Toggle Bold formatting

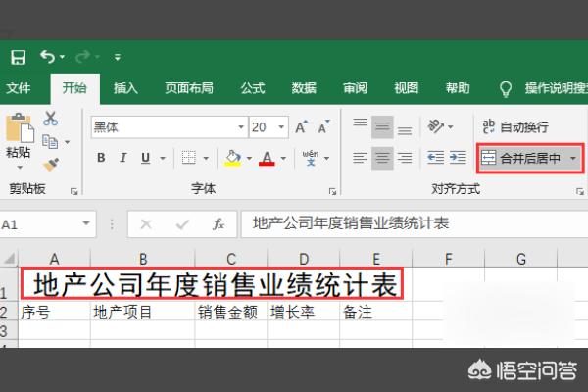tap(100, 158)
